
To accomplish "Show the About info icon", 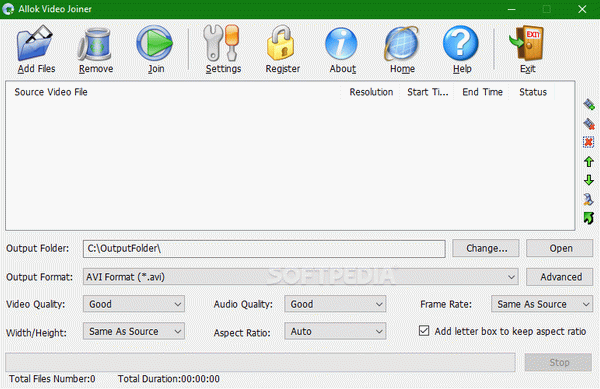I will point(341,44).
